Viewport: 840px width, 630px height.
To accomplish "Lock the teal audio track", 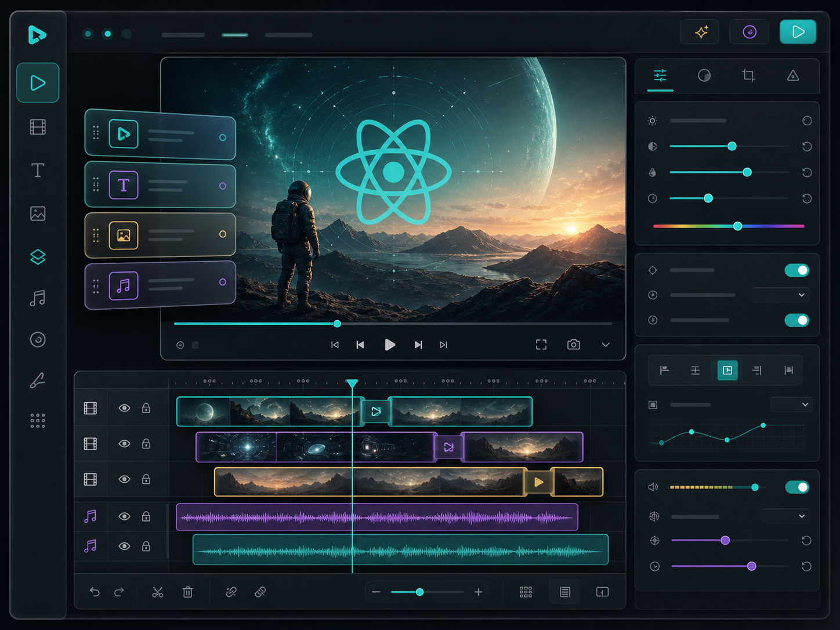I will [x=146, y=546].
